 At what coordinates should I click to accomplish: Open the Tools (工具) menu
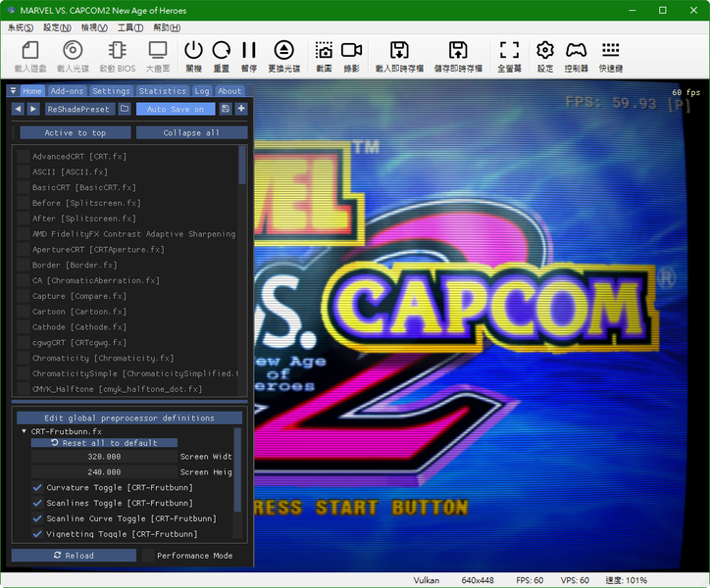pyautogui.click(x=130, y=27)
